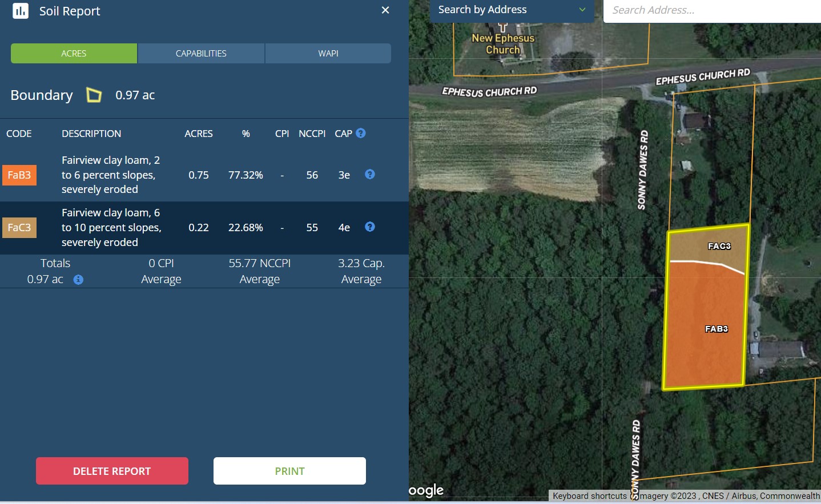Viewport: 821px width, 504px height.
Task: Open the Capabilities tab
Action: click(201, 53)
